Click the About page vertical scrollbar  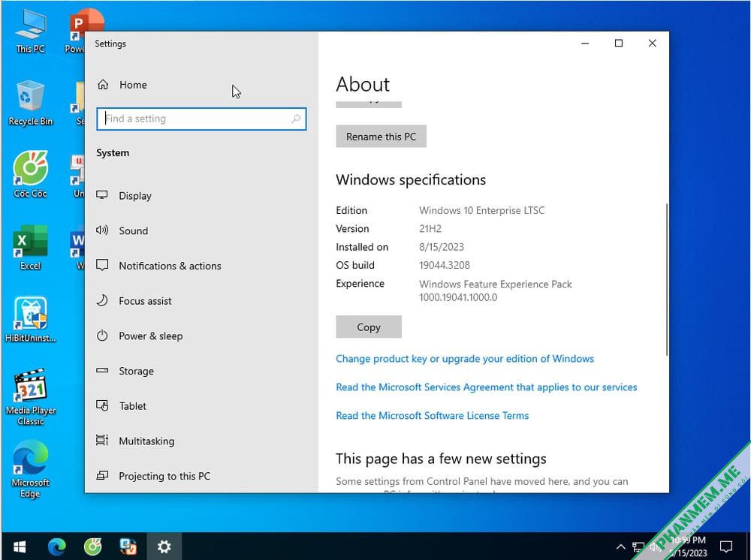[666, 279]
